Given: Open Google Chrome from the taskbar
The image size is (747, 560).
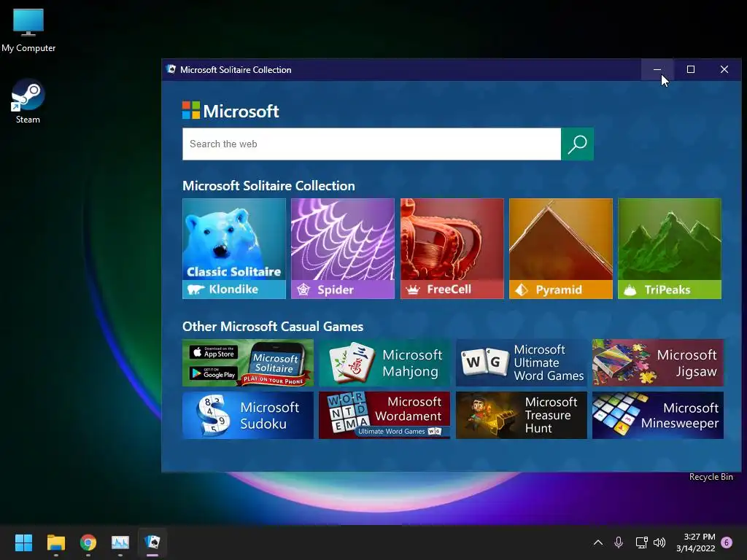Looking at the screenshot, I should 88,542.
